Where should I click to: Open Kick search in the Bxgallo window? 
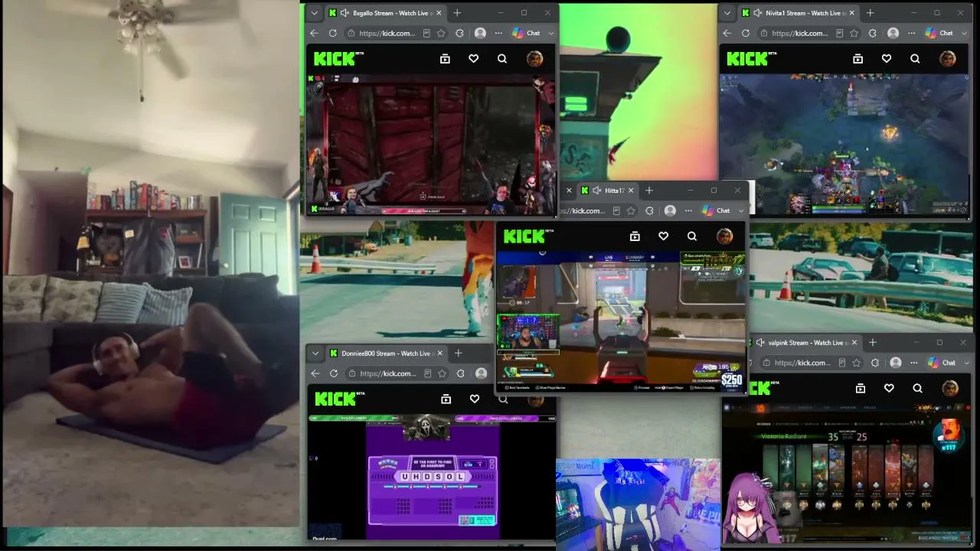(x=502, y=59)
